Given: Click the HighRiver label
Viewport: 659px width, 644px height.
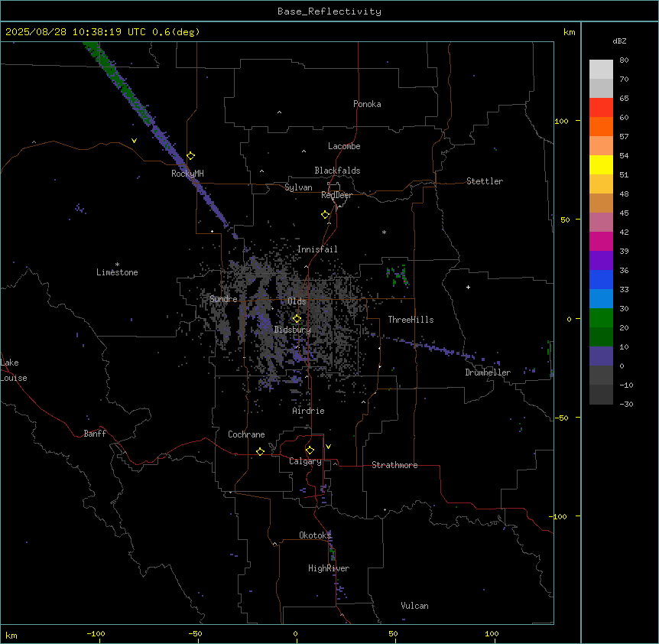Looking at the screenshot, I should tap(329, 568).
